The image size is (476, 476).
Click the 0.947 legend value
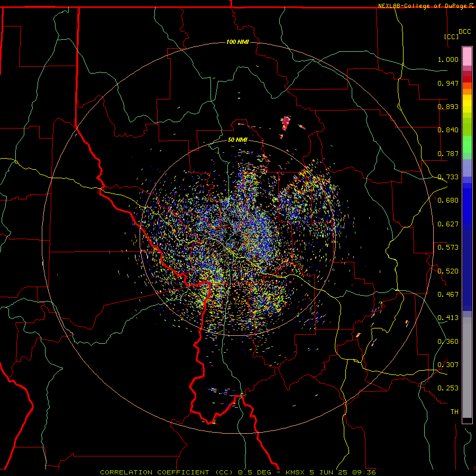(448, 83)
